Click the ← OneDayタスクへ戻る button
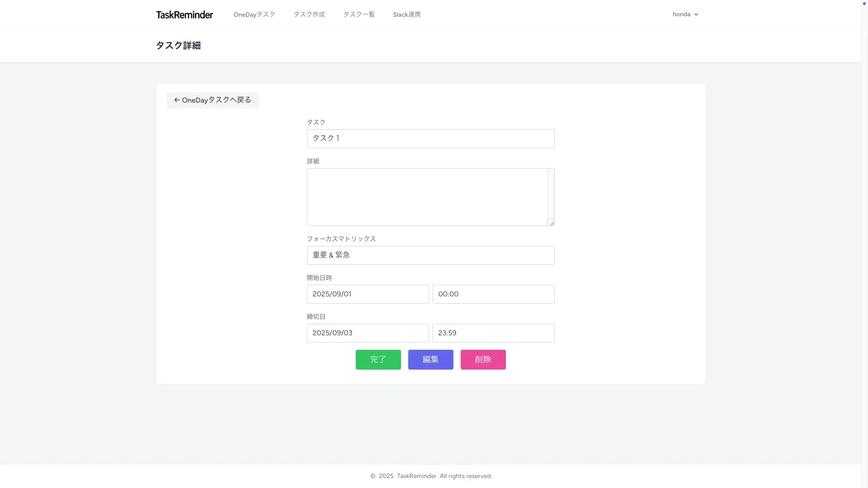868x488 pixels. coord(212,100)
